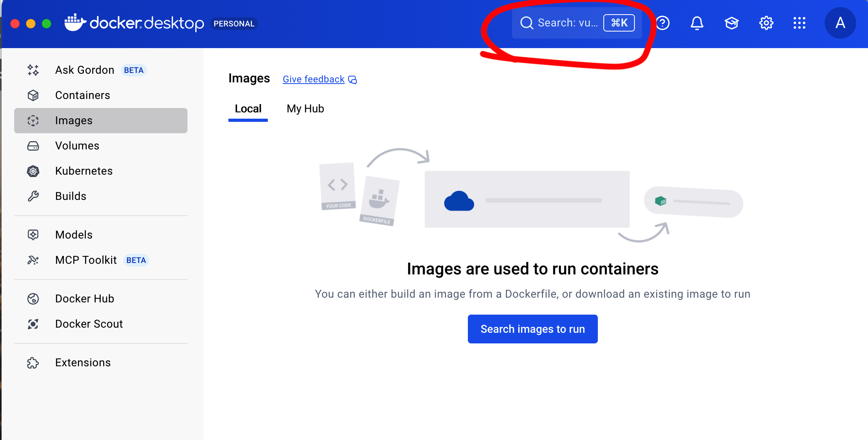Open the Settings gear icon
The width and height of the screenshot is (868, 440).
pos(766,23)
